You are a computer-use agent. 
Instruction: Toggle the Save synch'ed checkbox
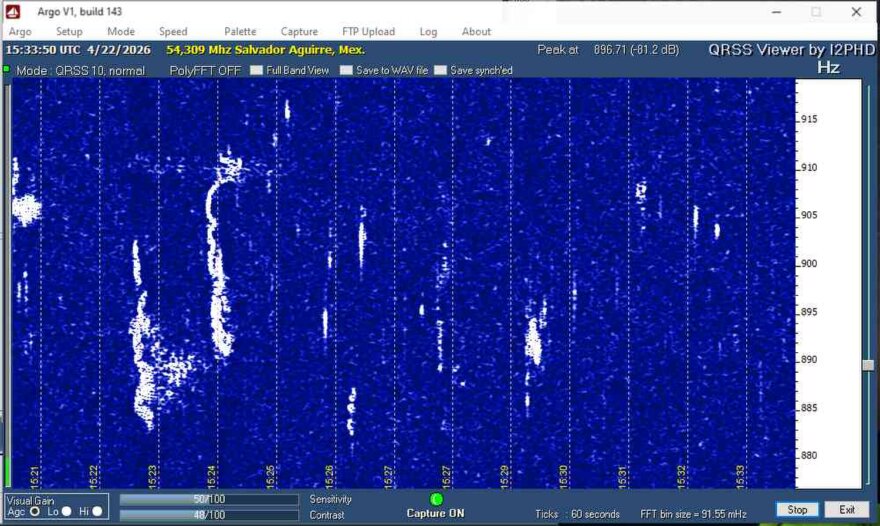[440, 71]
